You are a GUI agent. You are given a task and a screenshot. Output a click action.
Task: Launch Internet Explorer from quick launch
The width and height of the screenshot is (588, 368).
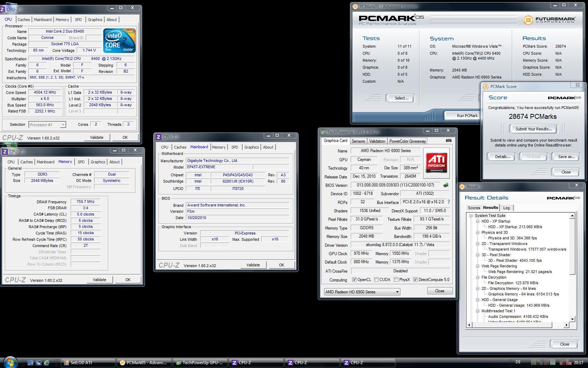tap(47, 363)
